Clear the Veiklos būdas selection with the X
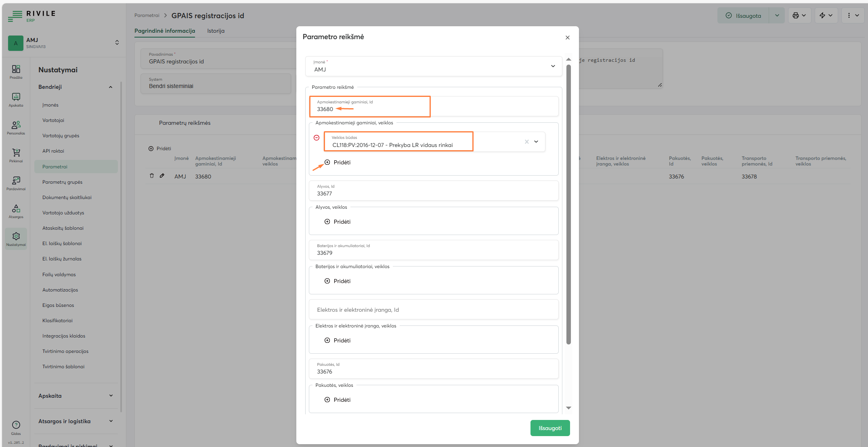This screenshot has height=447, width=868. click(x=526, y=142)
